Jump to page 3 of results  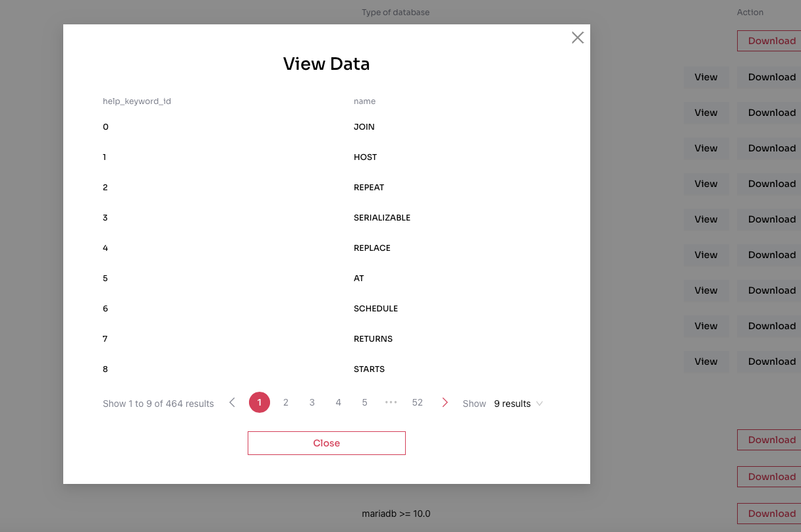pos(312,402)
